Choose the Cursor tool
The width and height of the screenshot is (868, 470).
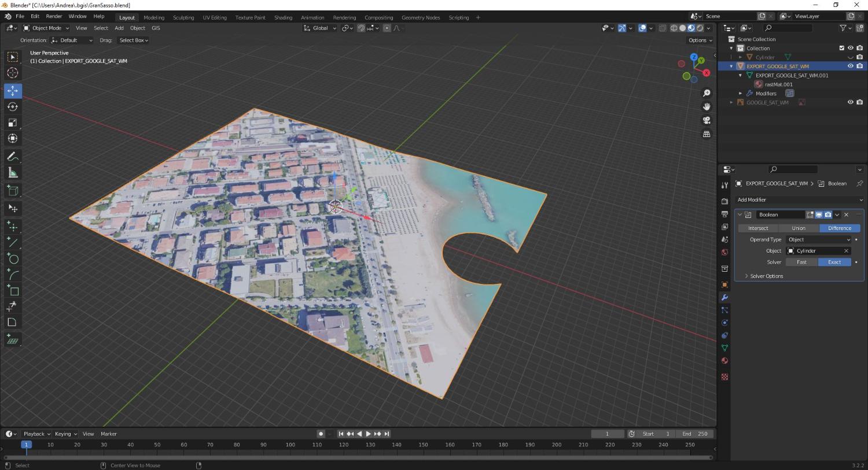point(12,73)
